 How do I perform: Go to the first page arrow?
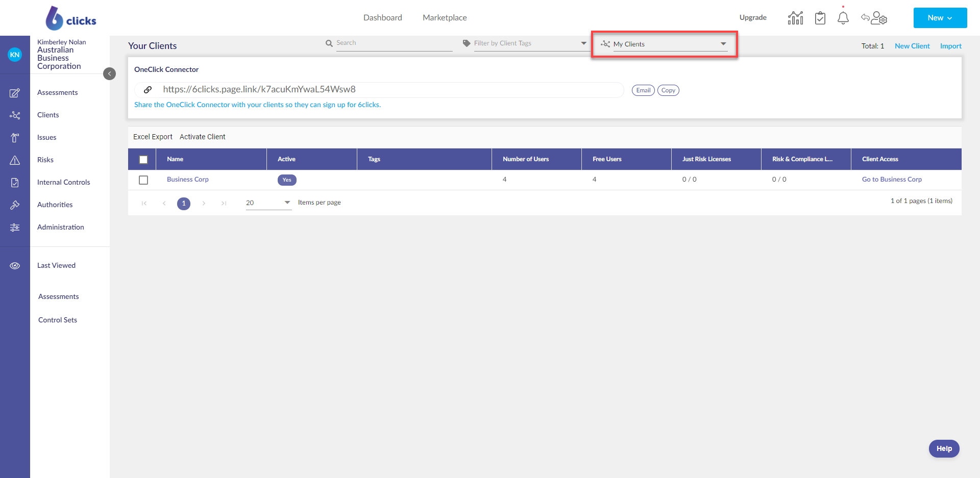[144, 203]
